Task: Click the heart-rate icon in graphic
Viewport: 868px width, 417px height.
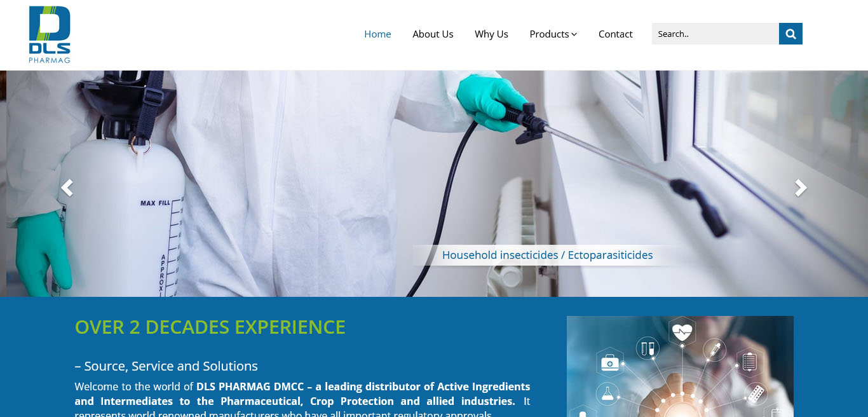Action: (x=682, y=331)
